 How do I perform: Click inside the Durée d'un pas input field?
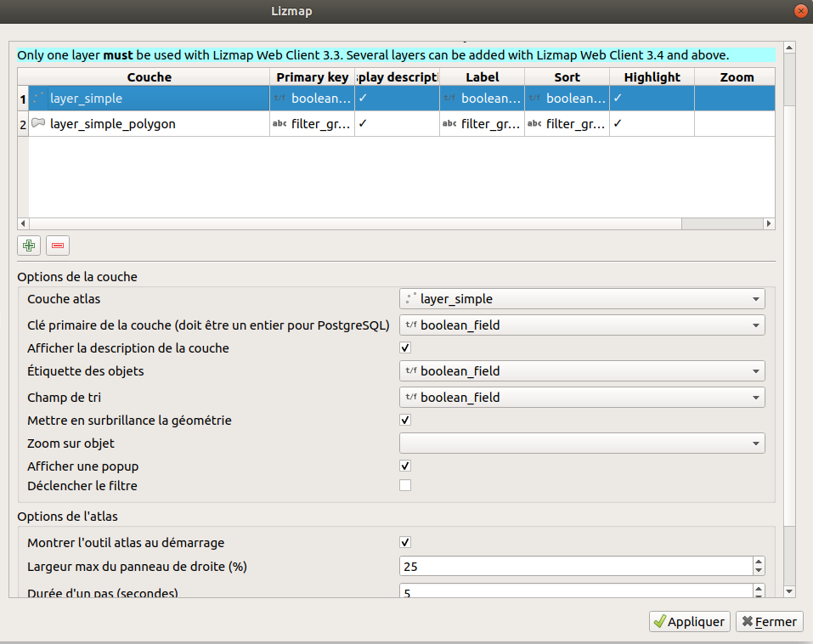pyautogui.click(x=552, y=592)
